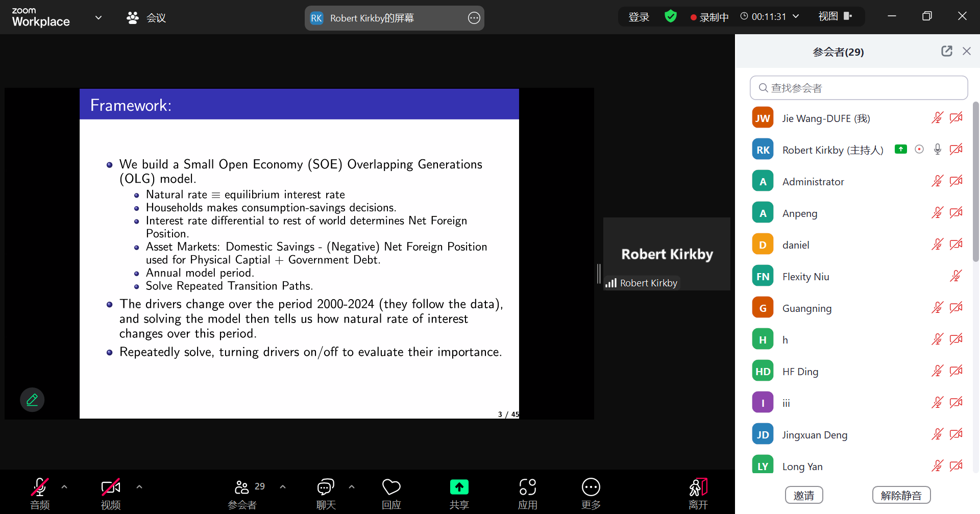Click the green annotation pencil icon
Viewport: 980px width, 514px height.
(x=32, y=400)
